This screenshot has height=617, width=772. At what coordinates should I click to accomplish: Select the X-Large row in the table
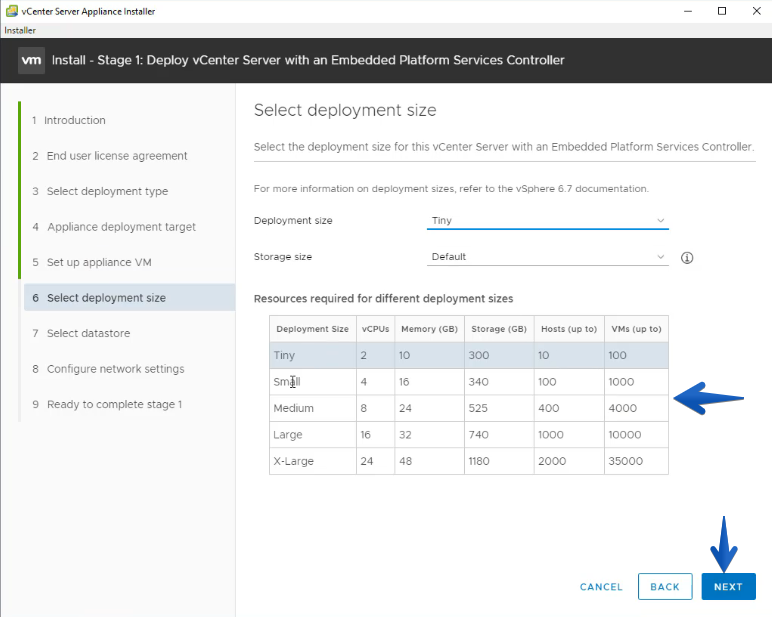click(x=469, y=461)
